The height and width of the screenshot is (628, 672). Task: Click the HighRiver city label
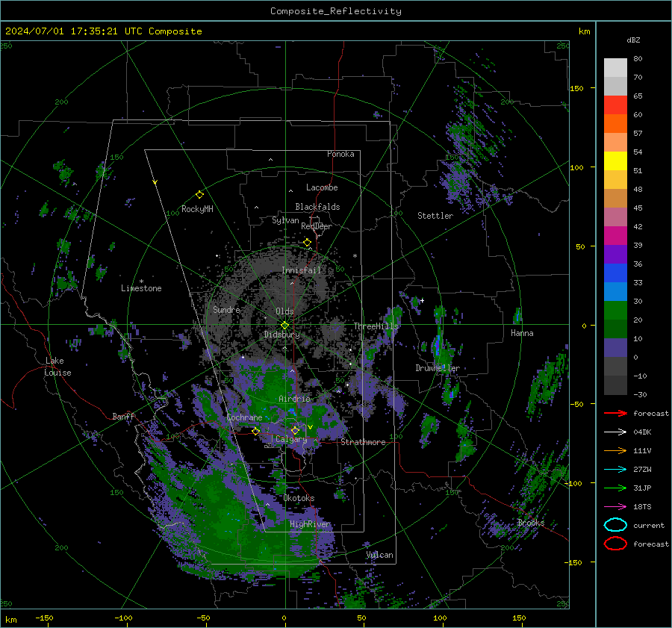click(x=310, y=524)
